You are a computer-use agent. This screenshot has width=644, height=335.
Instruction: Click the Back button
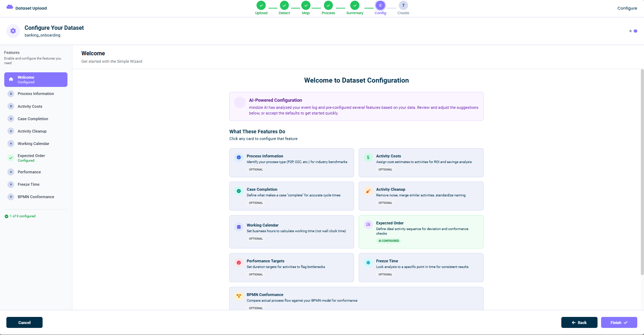point(579,322)
